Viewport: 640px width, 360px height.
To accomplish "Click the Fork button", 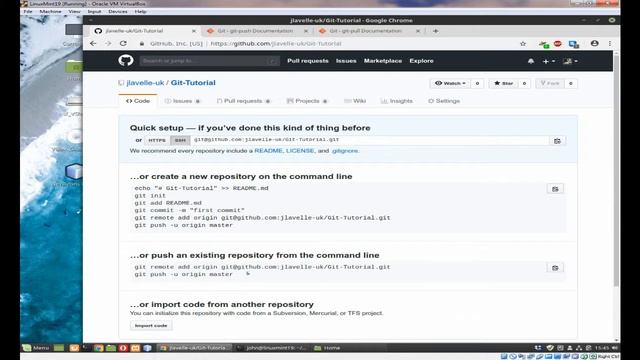I will [x=550, y=83].
